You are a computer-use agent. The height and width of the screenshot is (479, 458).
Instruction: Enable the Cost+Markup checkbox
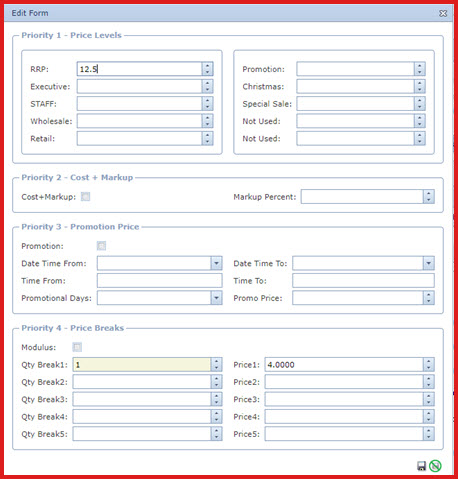tap(86, 197)
